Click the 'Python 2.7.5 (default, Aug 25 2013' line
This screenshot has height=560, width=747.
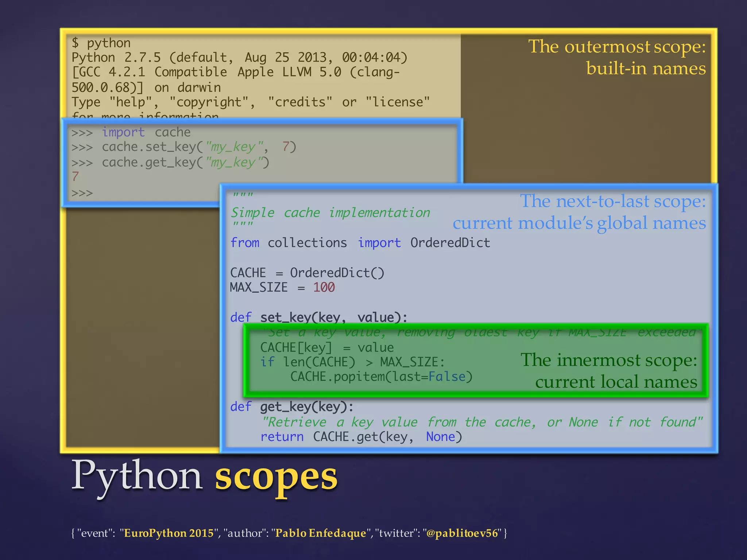coord(239,58)
